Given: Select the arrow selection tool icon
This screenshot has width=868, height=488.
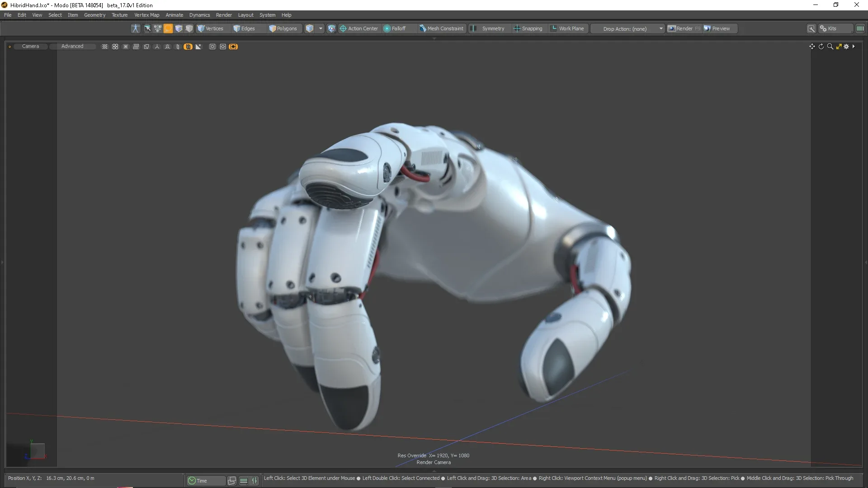Looking at the screenshot, I should click(x=147, y=28).
